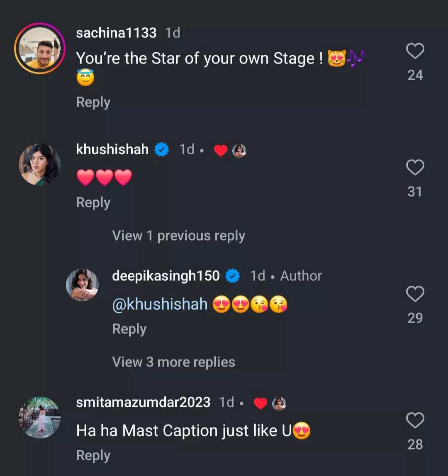This screenshot has width=448, height=476.
Task: Tap the author-liked badge beside khushishah
Action: [x=230, y=151]
